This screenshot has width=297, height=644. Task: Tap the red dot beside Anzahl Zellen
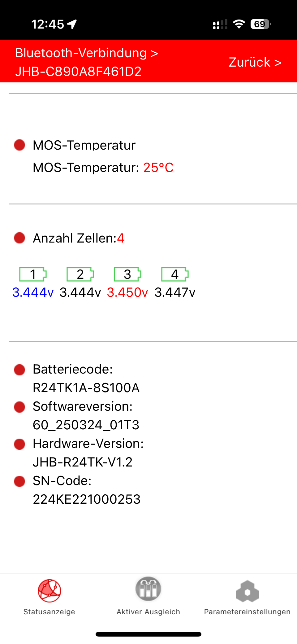19,238
